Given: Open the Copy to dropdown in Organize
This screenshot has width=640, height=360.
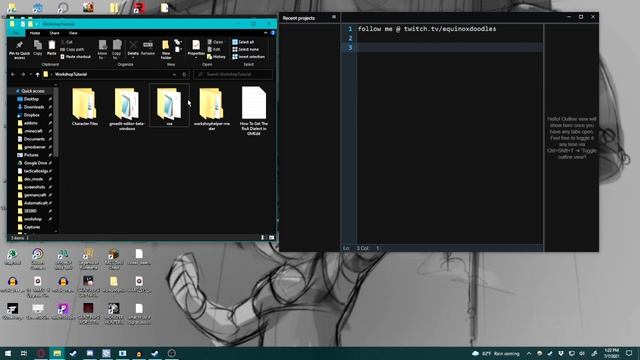Looking at the screenshot, I should (x=117, y=50).
